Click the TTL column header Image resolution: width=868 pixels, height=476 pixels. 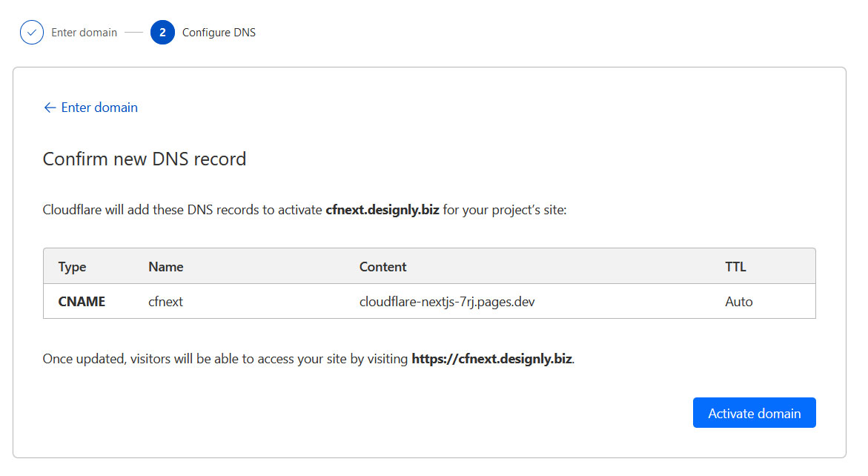(x=735, y=267)
